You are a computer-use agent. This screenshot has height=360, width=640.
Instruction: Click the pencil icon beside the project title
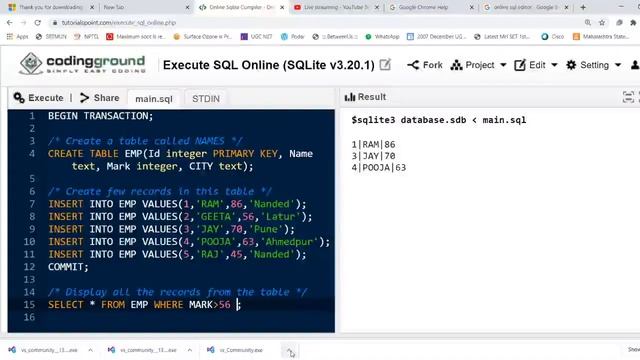point(385,64)
